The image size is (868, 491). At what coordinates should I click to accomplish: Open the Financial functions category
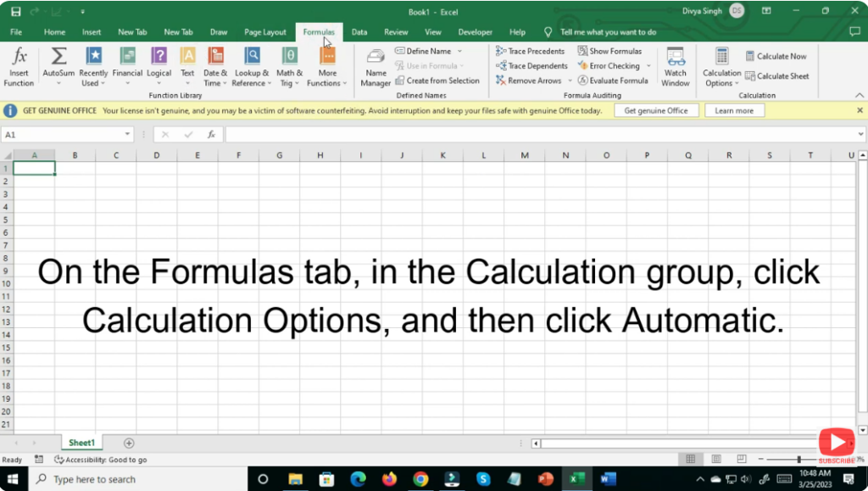127,68
